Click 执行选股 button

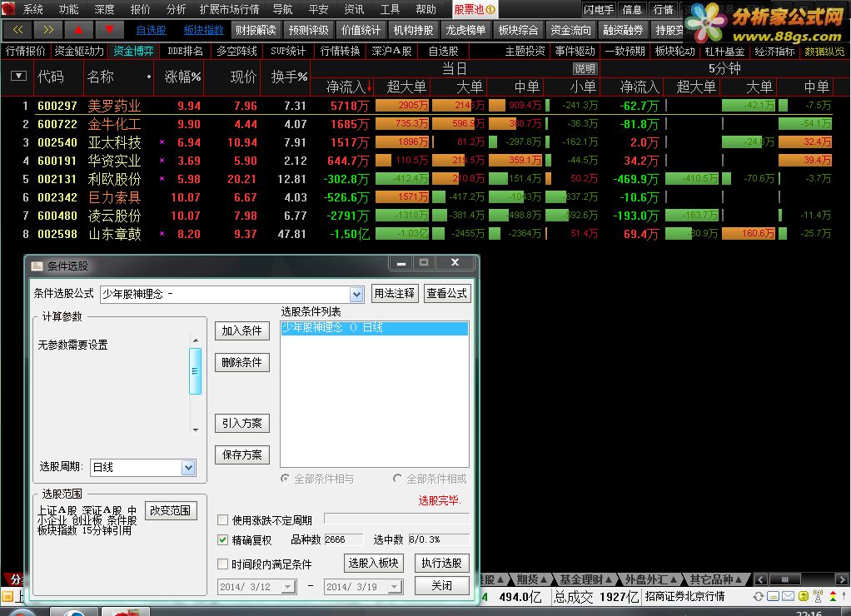pos(442,563)
